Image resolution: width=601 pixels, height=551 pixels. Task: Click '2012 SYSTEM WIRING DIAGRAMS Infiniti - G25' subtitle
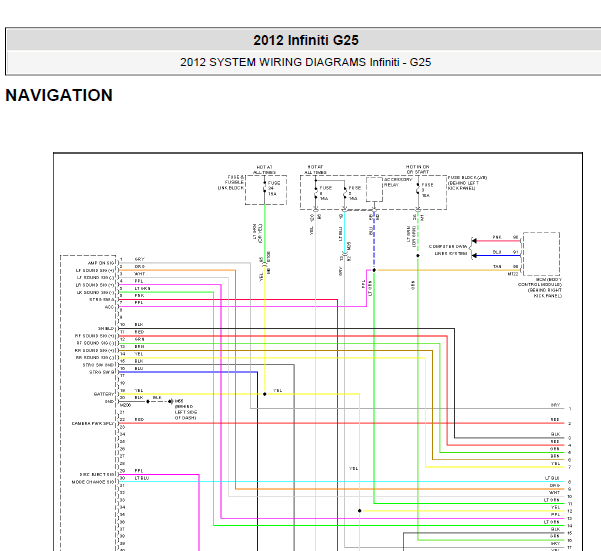305,62
